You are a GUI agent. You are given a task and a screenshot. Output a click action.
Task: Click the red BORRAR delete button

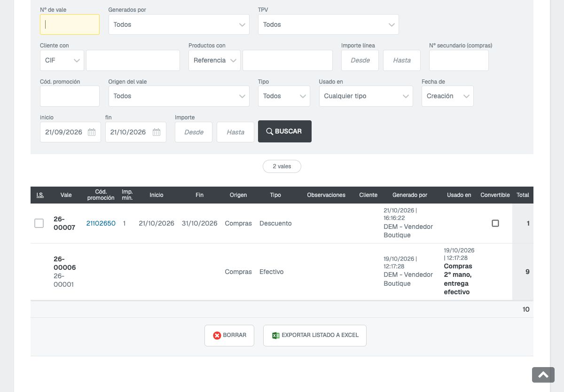[229, 336]
